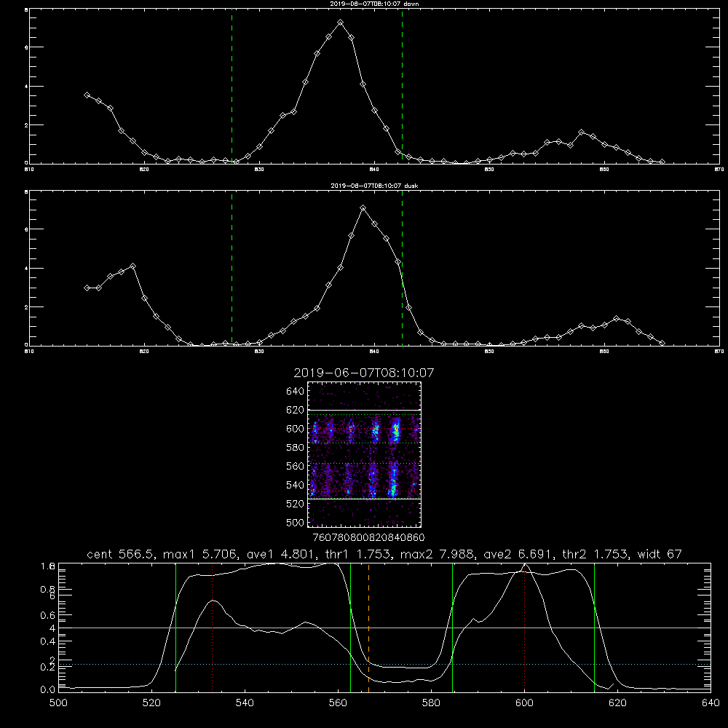This screenshot has width=728, height=728.
Task: Select left green dashed line in dusk plot
Action: (x=232, y=269)
